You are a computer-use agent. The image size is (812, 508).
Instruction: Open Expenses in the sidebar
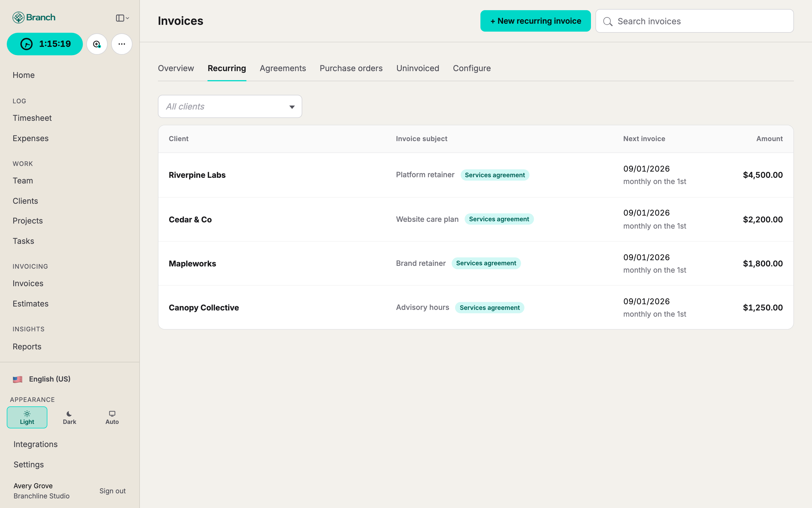[30, 138]
